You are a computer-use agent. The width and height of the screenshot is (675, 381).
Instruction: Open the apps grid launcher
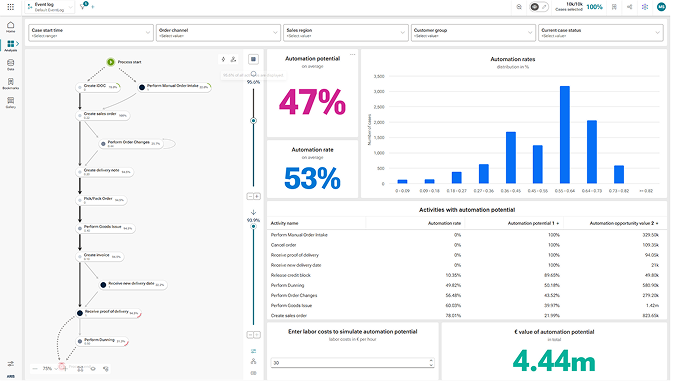tap(10, 7)
